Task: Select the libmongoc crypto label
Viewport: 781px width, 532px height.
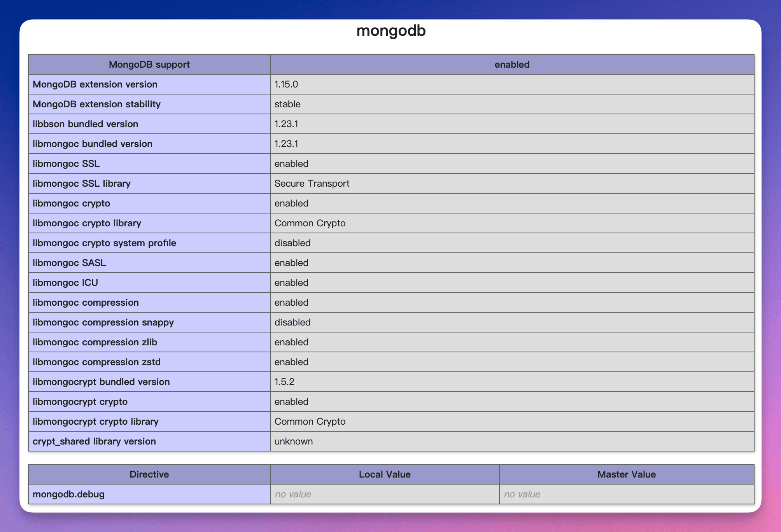Action: pyautogui.click(x=72, y=203)
